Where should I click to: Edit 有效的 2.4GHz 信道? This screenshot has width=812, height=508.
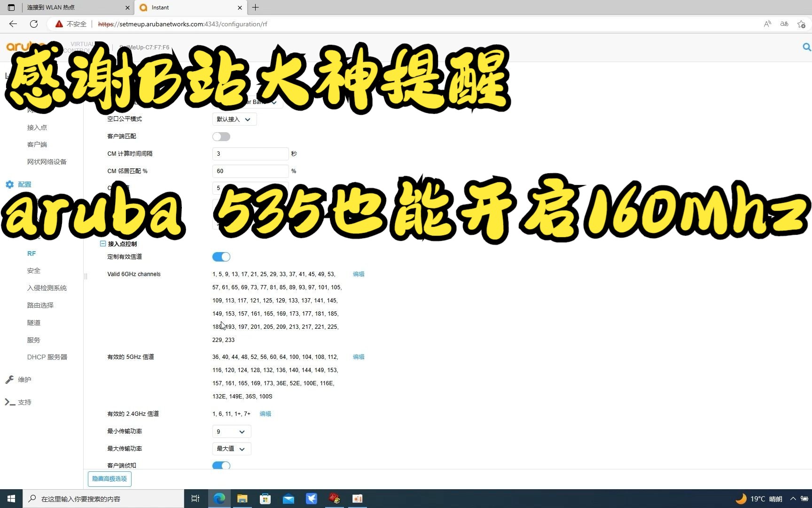(x=265, y=414)
